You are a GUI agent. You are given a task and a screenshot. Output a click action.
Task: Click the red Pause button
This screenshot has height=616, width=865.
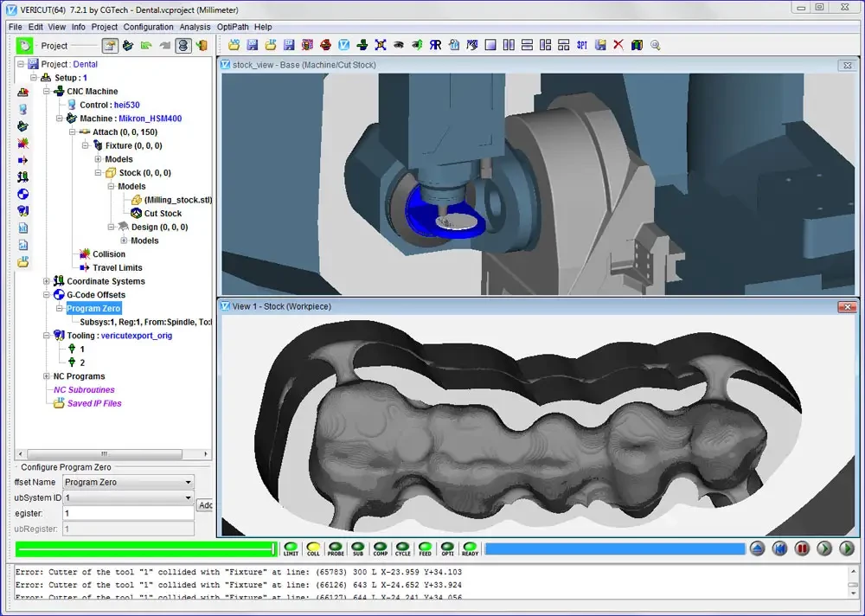click(x=802, y=549)
